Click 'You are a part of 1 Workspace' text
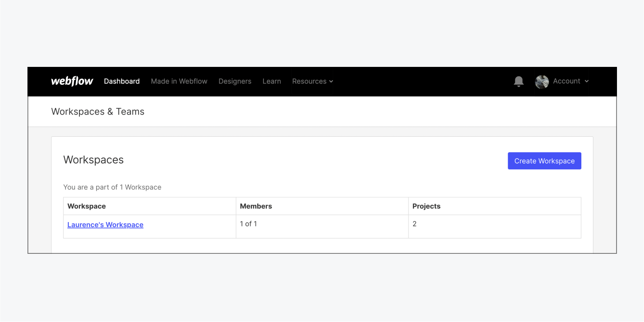This screenshot has width=644, height=322. point(112,187)
